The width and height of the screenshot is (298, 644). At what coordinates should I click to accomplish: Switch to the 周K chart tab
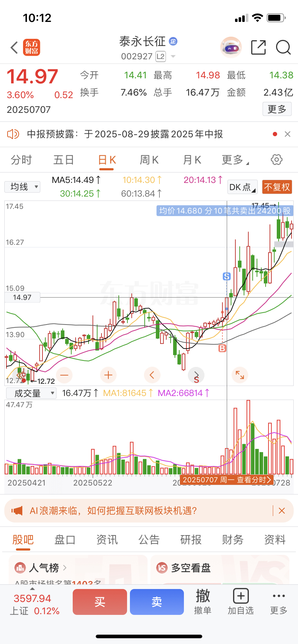pyautogui.click(x=149, y=160)
